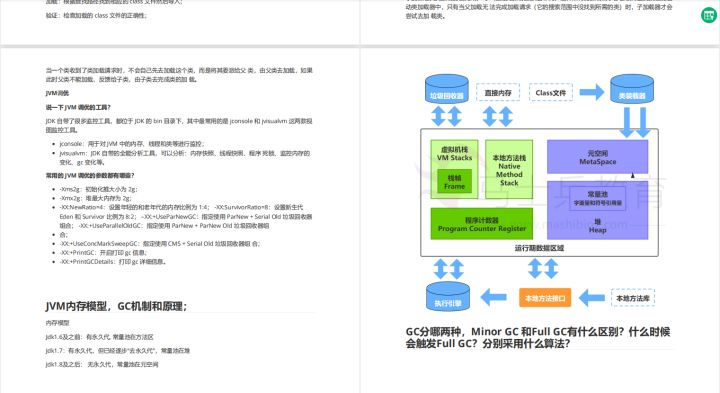Click the blue arrow from Class文件 to 类装载器
Image resolution: width=720 pixels, height=393 pixels.
pyautogui.click(x=592, y=92)
